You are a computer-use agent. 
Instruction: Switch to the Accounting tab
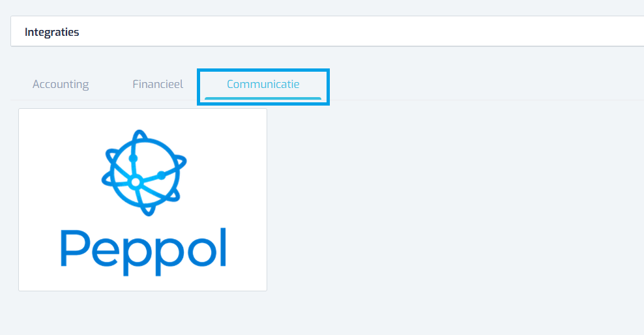(61, 85)
